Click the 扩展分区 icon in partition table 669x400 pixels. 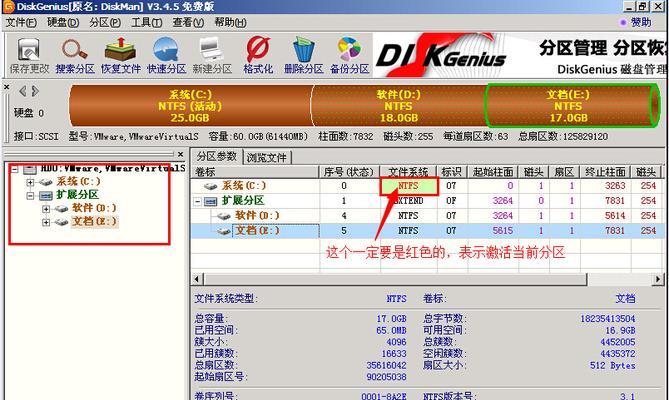pos(210,201)
